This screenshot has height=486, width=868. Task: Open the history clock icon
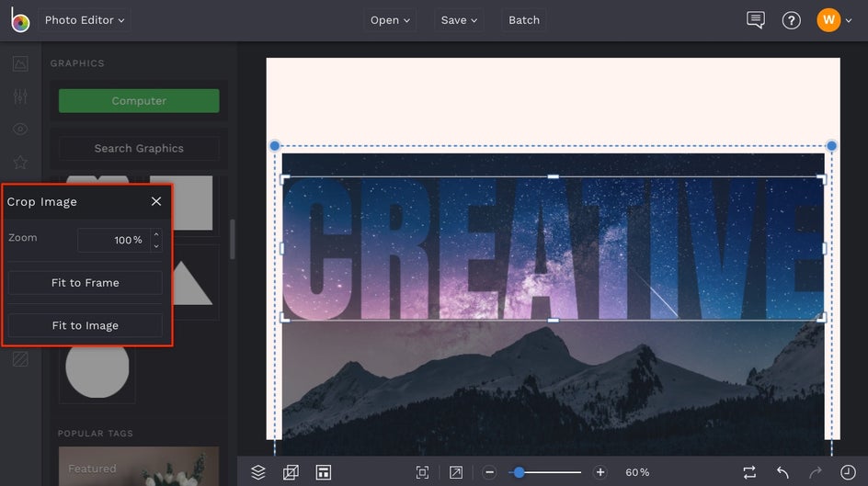(848, 472)
